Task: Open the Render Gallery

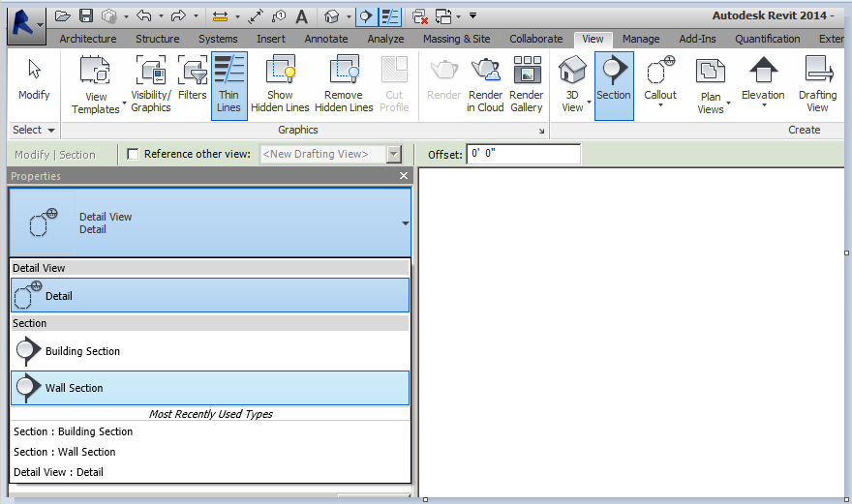Action: (x=526, y=84)
